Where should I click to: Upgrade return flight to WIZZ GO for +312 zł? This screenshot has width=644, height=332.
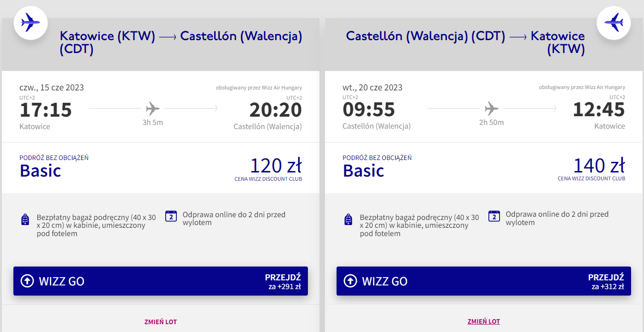tap(483, 281)
